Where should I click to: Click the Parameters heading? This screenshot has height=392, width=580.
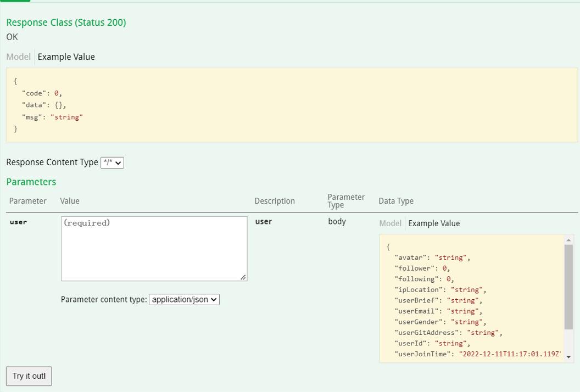click(x=31, y=182)
